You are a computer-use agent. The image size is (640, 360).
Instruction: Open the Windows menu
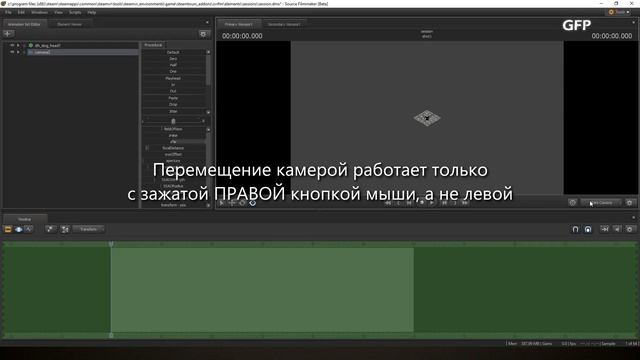click(x=40, y=12)
